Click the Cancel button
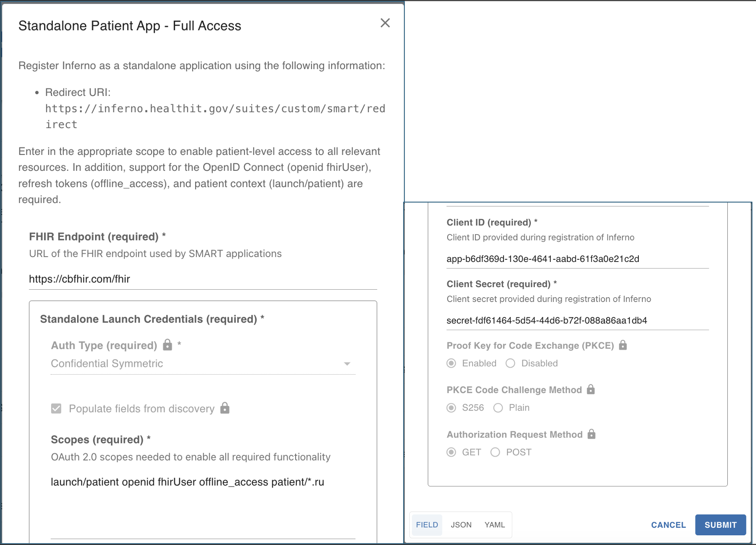Screen dimensions: 756x545 coord(668,525)
